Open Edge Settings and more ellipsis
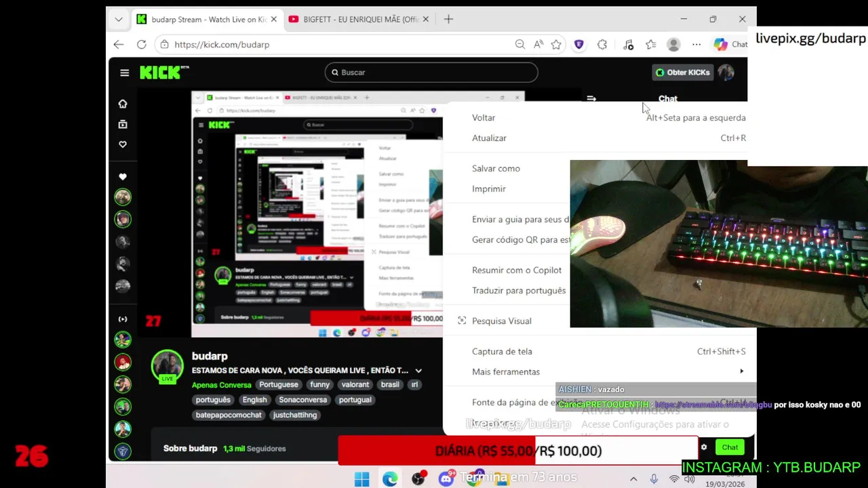The width and height of the screenshot is (868, 488). pos(696,45)
